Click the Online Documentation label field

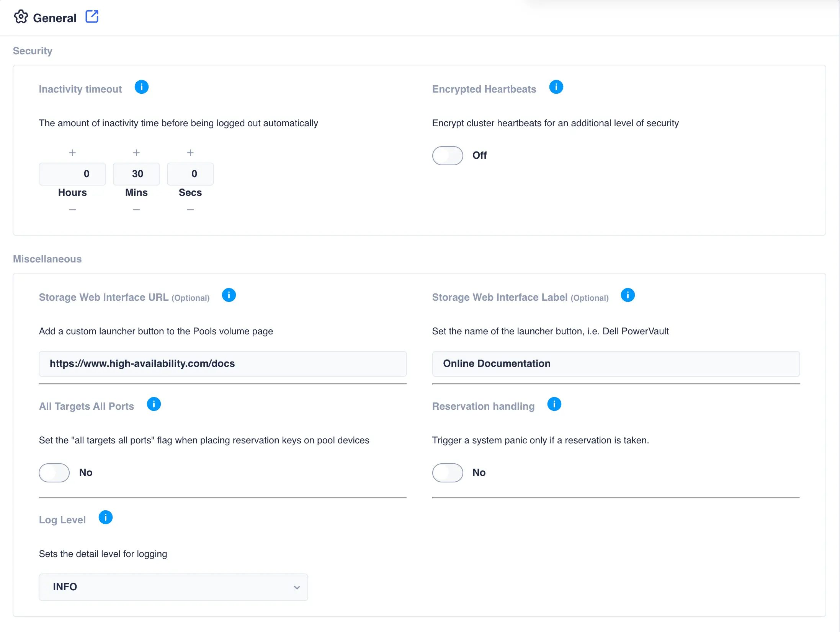[616, 363]
